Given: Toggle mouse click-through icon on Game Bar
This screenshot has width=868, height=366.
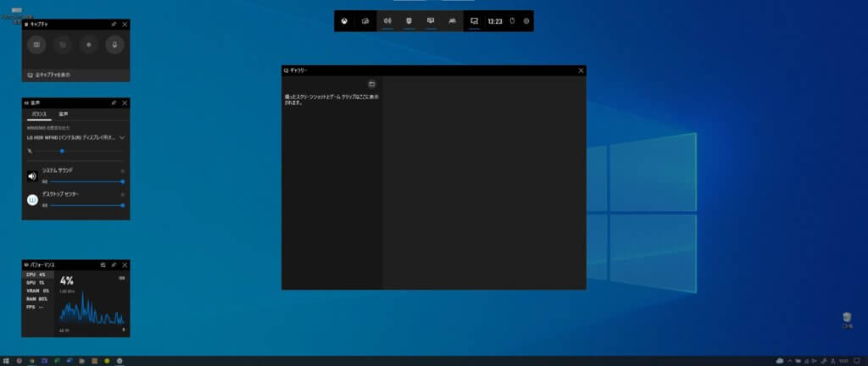Looking at the screenshot, I should coord(512,21).
